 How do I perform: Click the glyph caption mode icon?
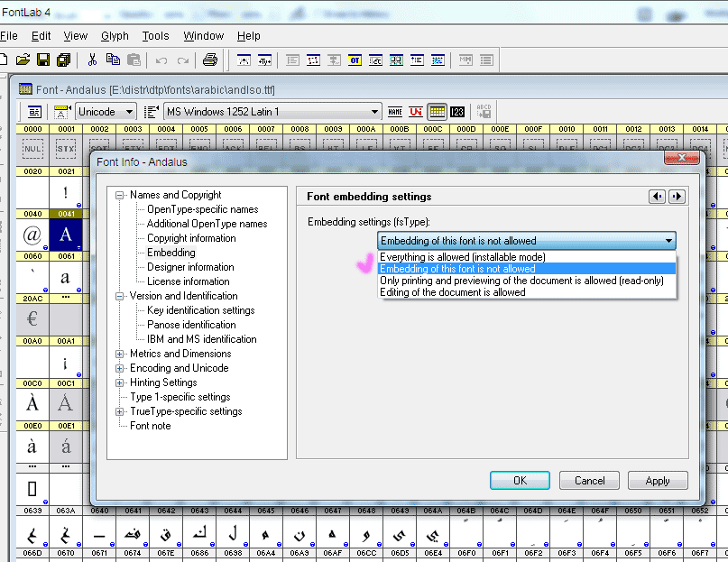click(x=61, y=112)
